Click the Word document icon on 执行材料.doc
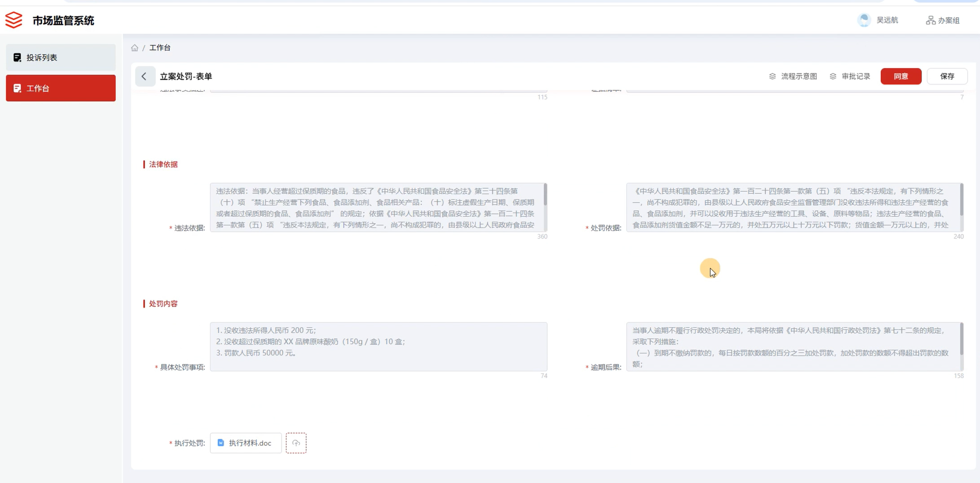 (x=220, y=443)
